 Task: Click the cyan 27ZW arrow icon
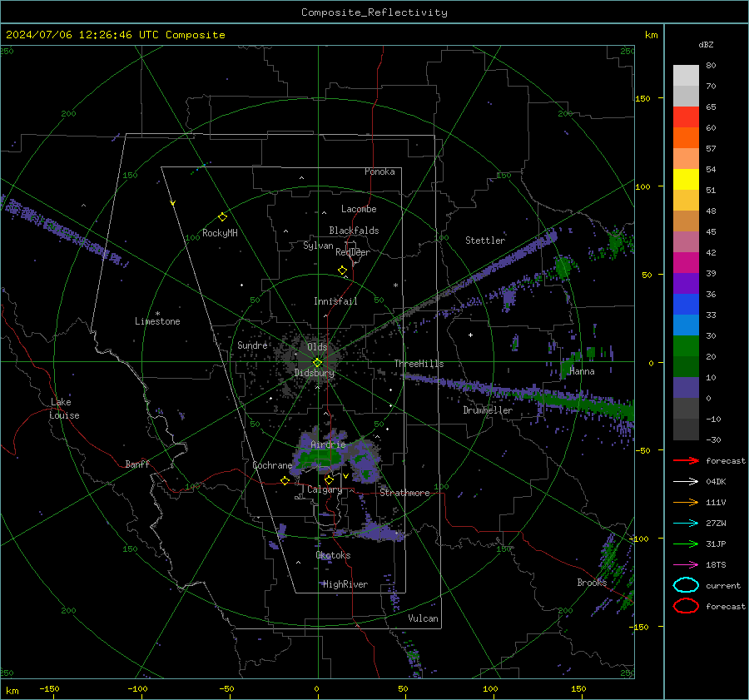coord(686,524)
